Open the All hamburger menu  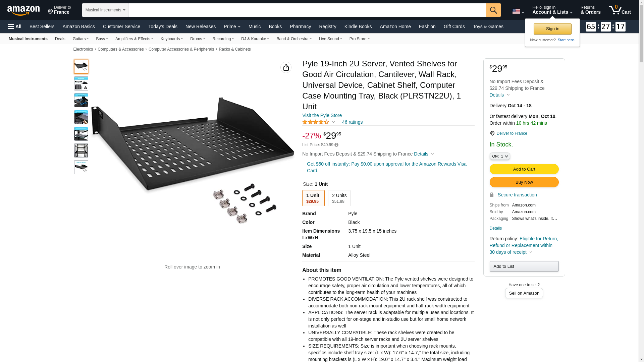[15, 26]
